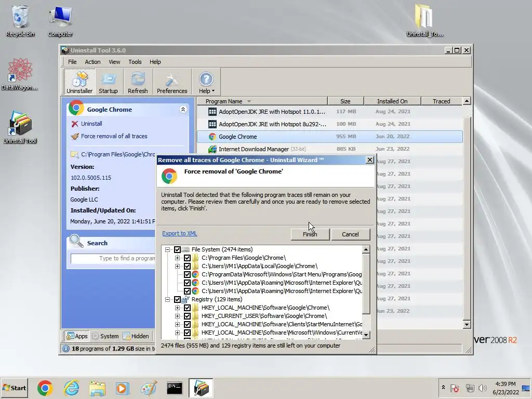Open the File menu
The width and height of the screenshot is (532, 399).
(72, 62)
